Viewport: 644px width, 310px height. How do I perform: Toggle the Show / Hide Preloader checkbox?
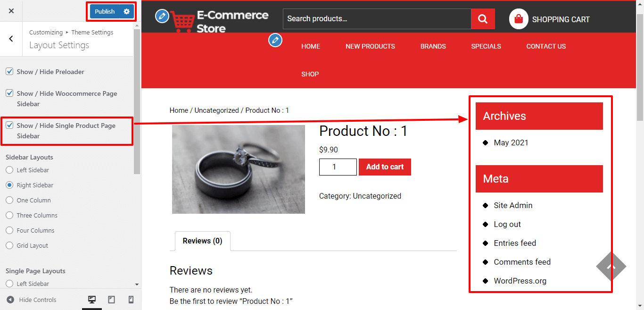click(x=9, y=72)
